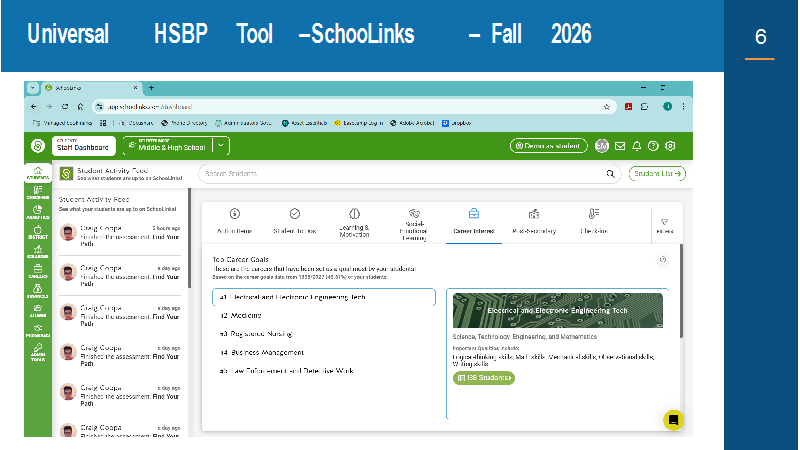Click Demo as student button

pos(548,146)
